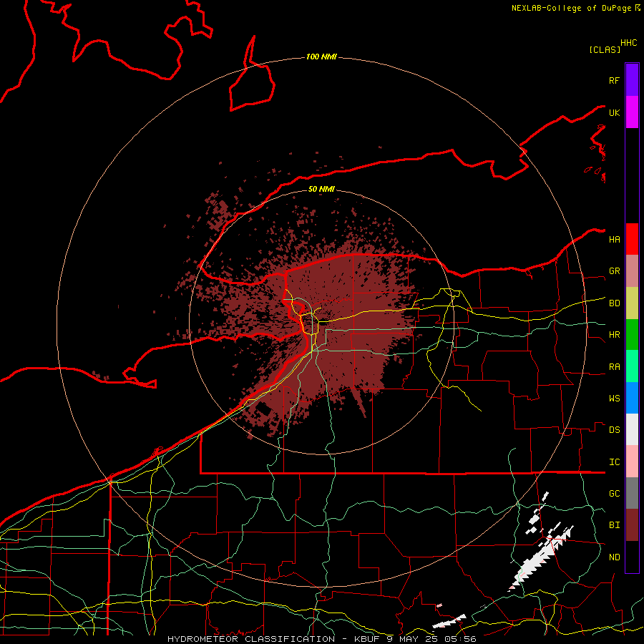Screen dimensions: 644x644
Task: Click the small white echo at bottom center-right
Action: click(x=449, y=621)
